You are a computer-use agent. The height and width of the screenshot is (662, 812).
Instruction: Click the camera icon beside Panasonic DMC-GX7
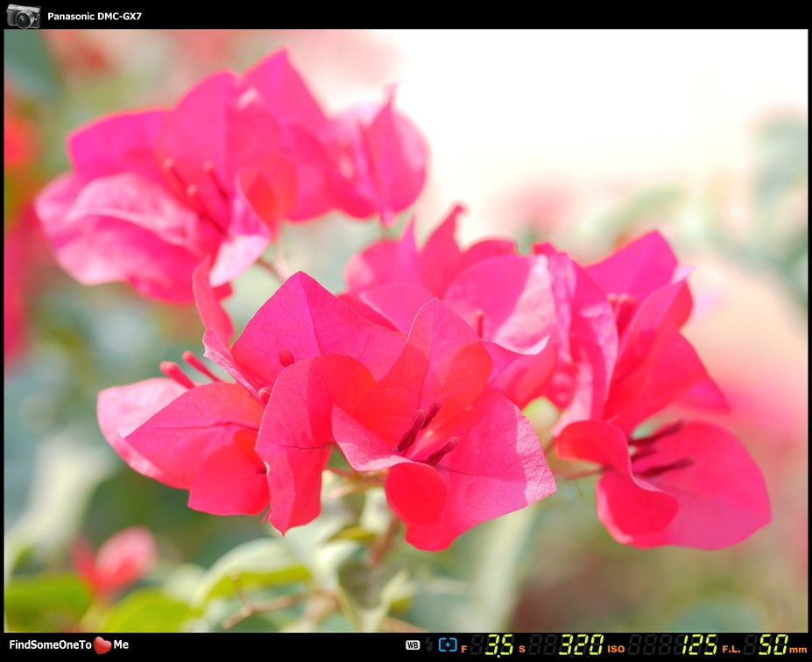pos(24,16)
